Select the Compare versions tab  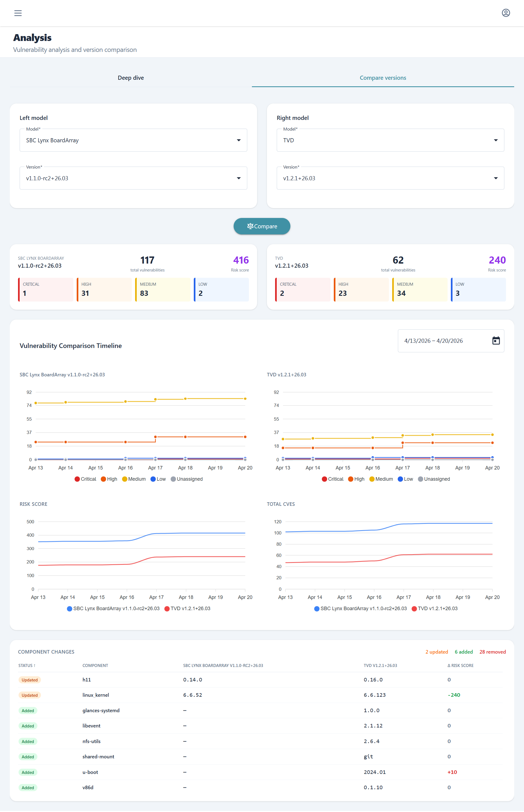(382, 78)
